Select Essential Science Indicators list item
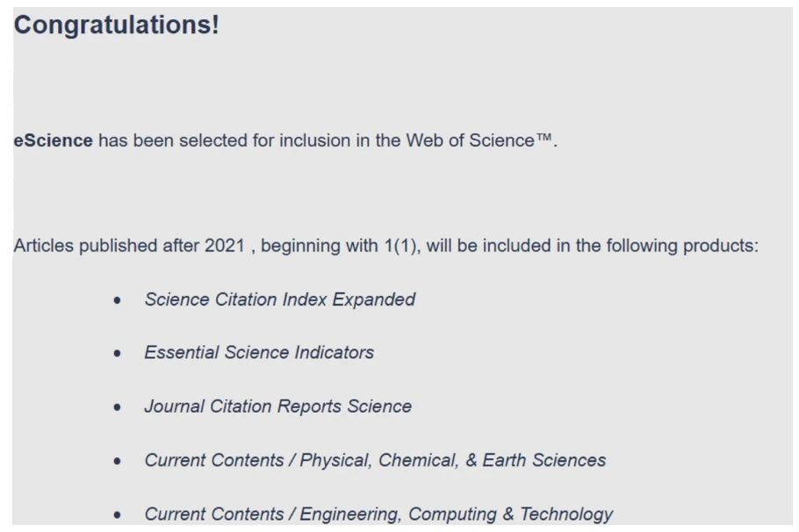 (259, 353)
